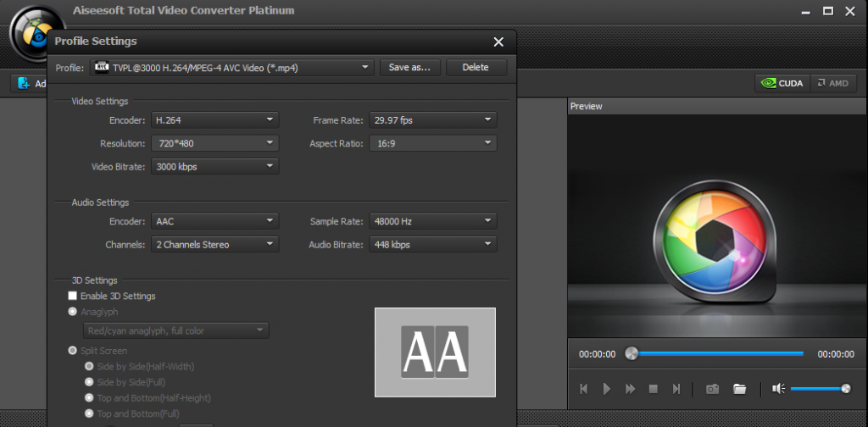Image resolution: width=868 pixels, height=427 pixels.
Task: Jump to previous frame in preview
Action: (x=583, y=389)
